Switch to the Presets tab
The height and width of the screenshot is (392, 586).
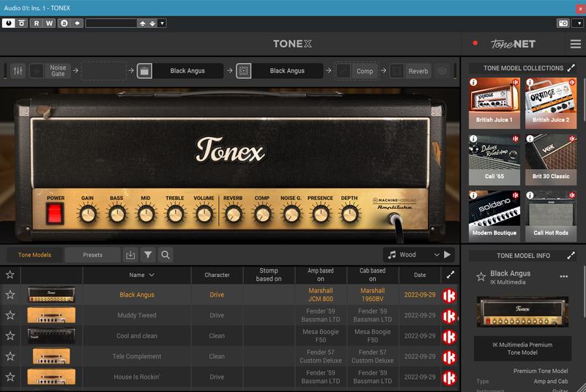[x=93, y=255]
